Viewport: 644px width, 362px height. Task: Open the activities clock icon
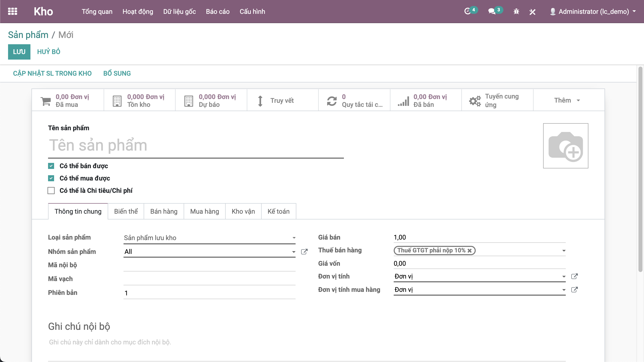coord(467,11)
